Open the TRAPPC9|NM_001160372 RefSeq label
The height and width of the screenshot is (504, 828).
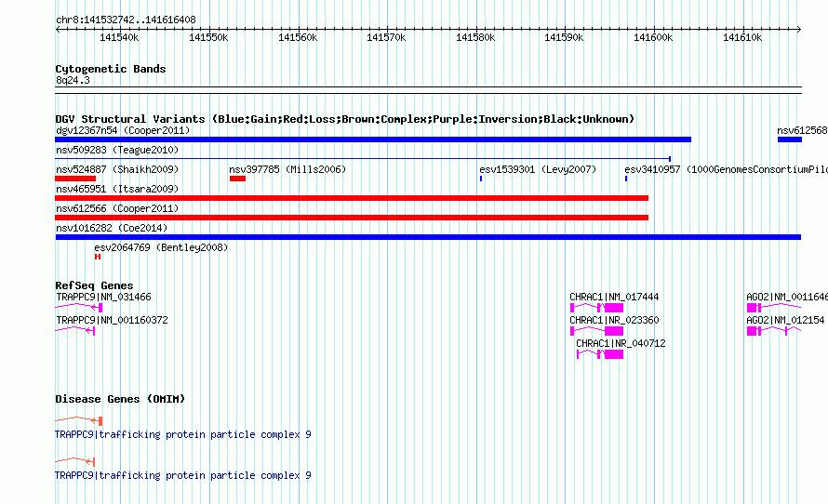click(x=112, y=320)
